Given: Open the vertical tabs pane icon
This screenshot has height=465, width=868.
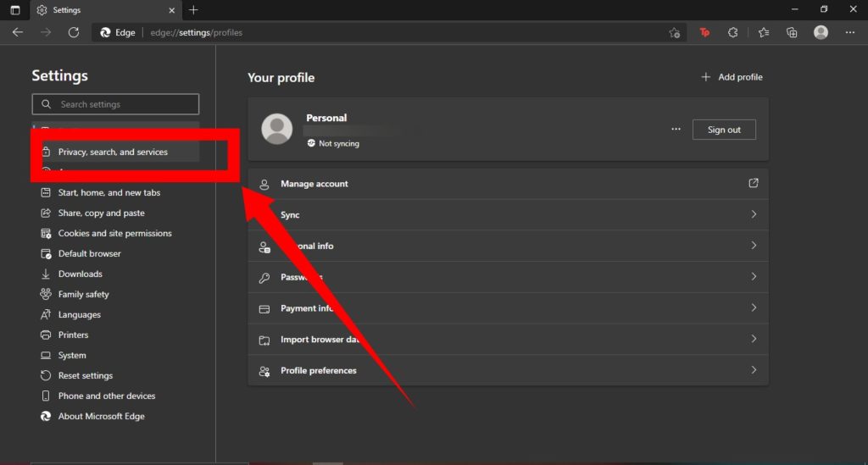Looking at the screenshot, I should click(x=15, y=10).
